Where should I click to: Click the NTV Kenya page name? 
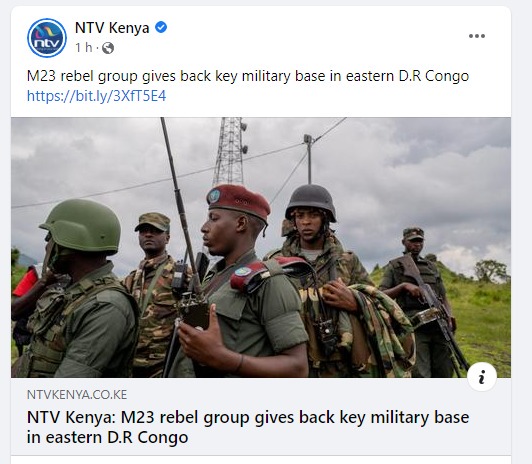112,27
